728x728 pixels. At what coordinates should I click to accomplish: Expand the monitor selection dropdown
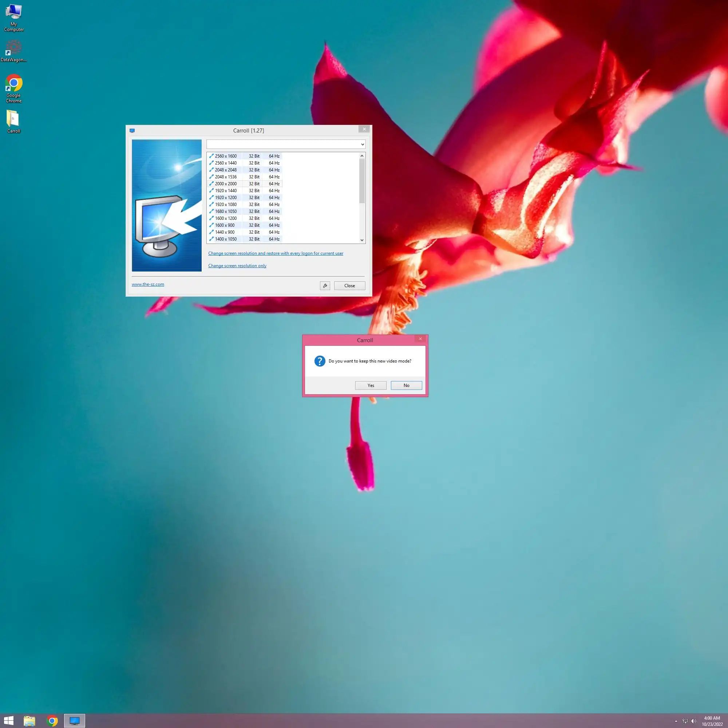tap(362, 144)
